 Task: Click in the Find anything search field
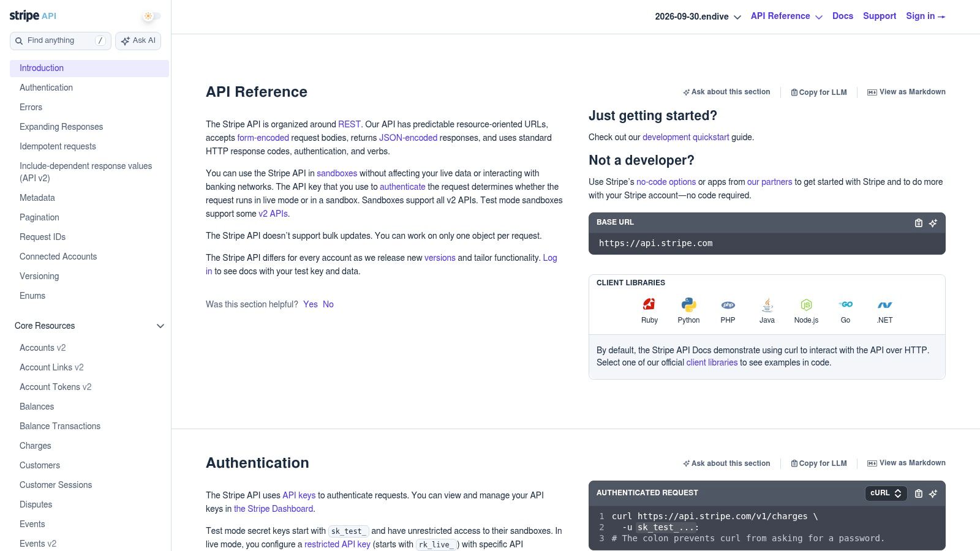(61, 40)
